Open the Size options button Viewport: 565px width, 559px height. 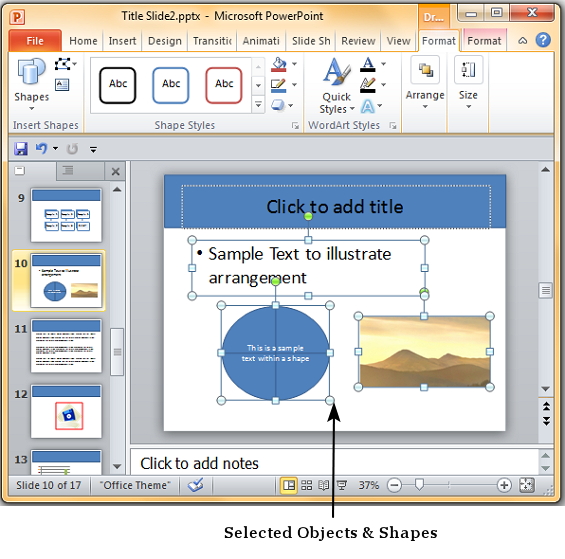pos(468,83)
